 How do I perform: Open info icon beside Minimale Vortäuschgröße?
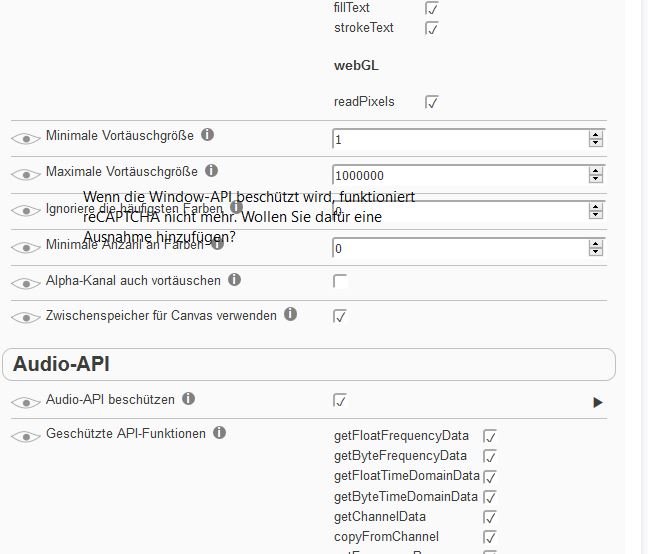tap(207, 135)
